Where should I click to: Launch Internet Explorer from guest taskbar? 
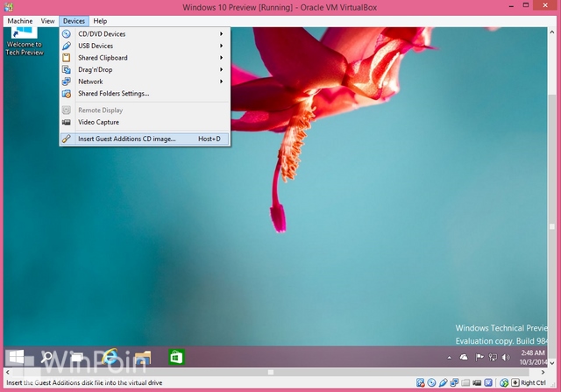[110, 357]
